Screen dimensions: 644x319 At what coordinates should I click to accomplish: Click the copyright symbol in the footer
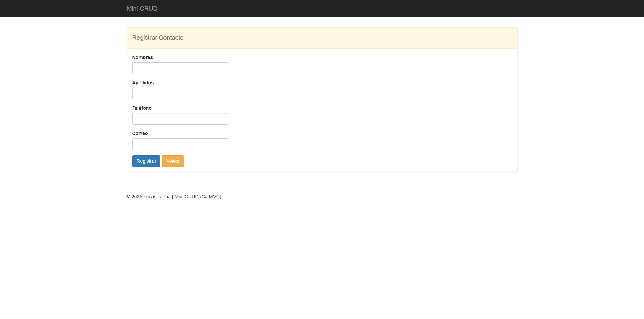tap(129, 197)
